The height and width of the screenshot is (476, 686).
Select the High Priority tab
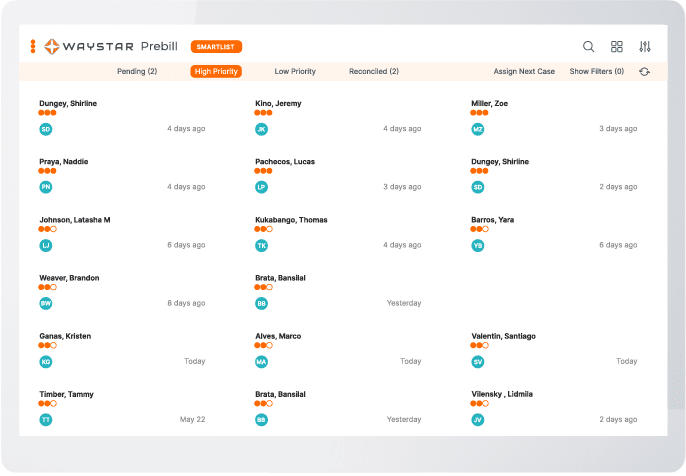point(216,72)
